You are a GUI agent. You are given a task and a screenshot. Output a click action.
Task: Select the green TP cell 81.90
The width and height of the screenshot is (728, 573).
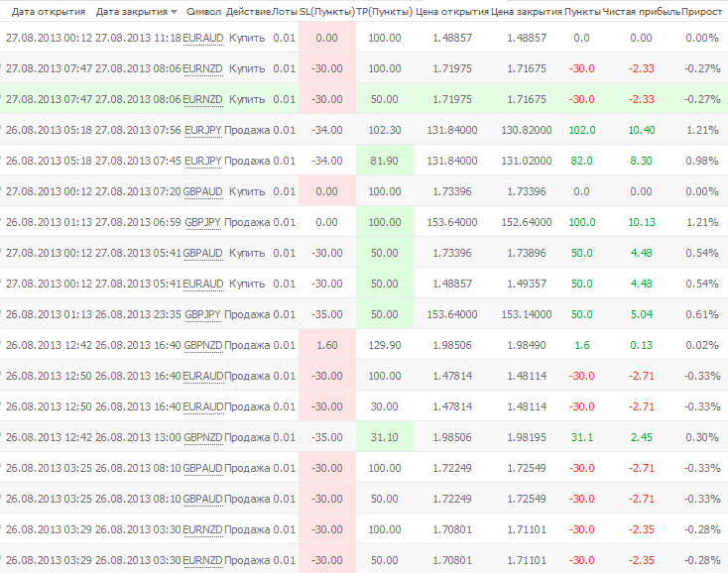385,161
